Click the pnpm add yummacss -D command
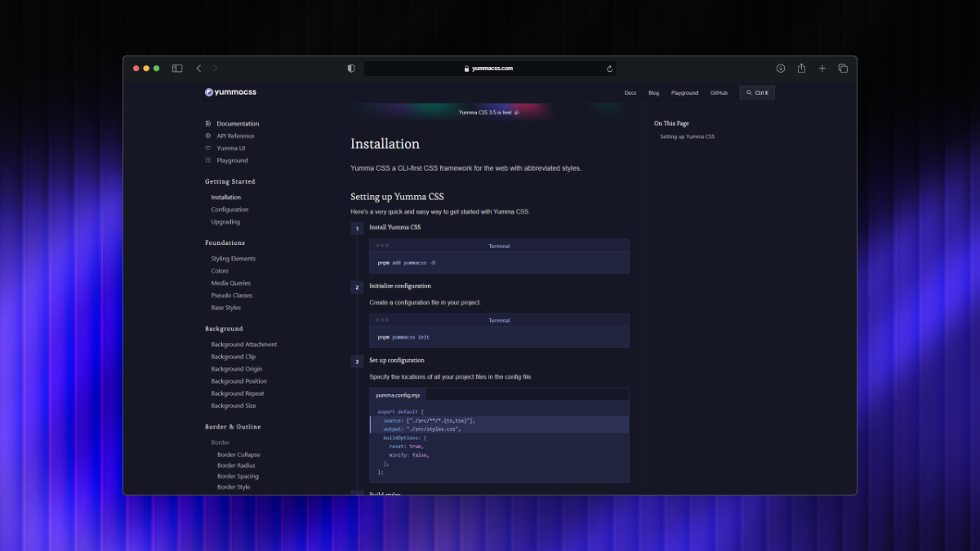The height and width of the screenshot is (551, 980). (407, 263)
